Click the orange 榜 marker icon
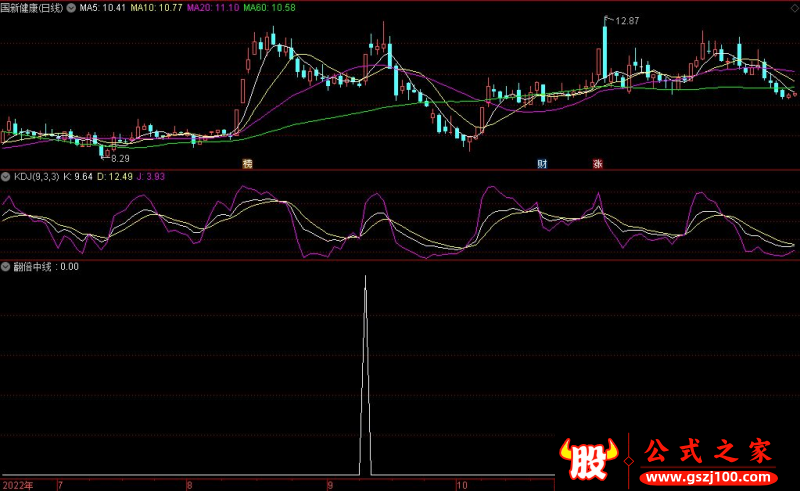Viewport: 800px width, 491px height. pos(247,163)
